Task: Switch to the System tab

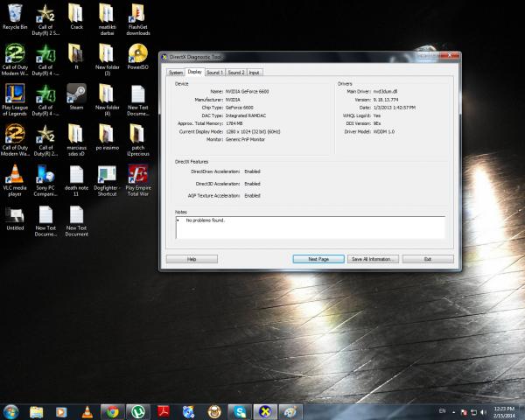Action: coord(175,72)
